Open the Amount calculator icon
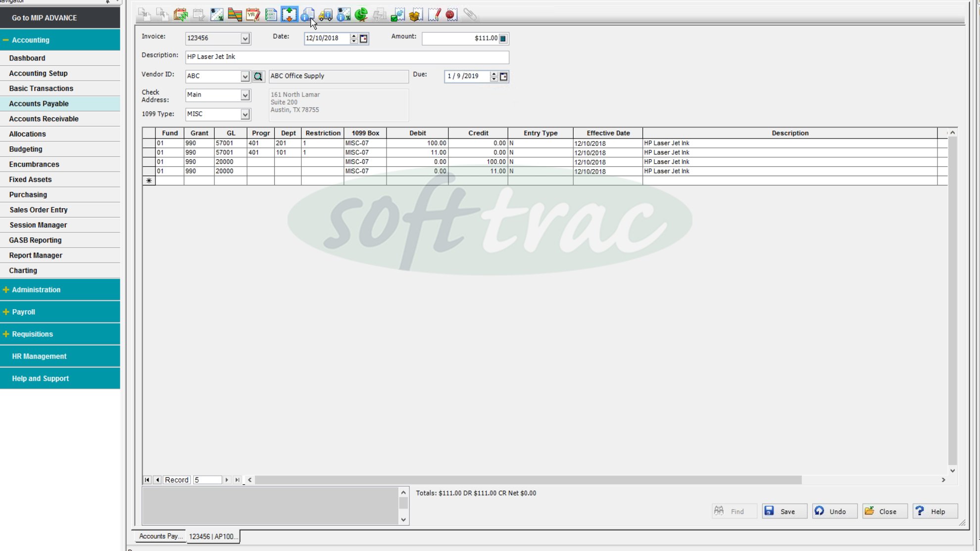 [503, 39]
